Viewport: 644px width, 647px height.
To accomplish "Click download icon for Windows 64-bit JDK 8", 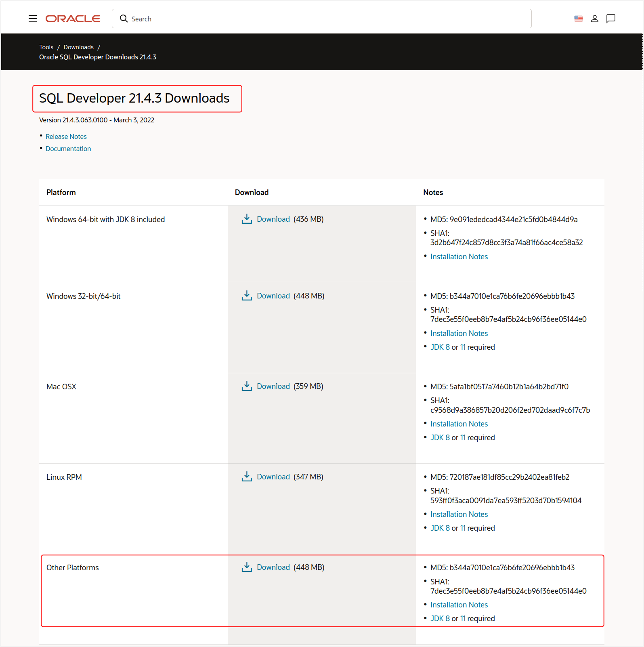I will [246, 219].
